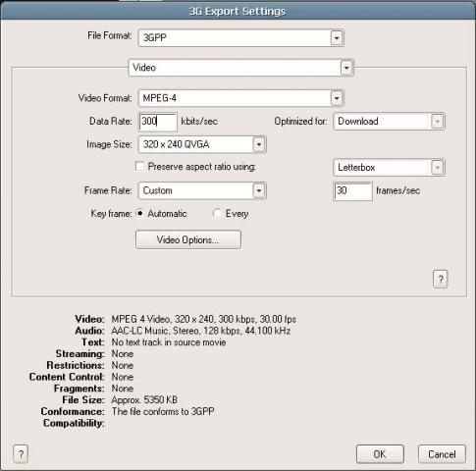The height and width of the screenshot is (471, 476).
Task: Click 'The file conforms to 3GPP' text
Action: point(163,411)
